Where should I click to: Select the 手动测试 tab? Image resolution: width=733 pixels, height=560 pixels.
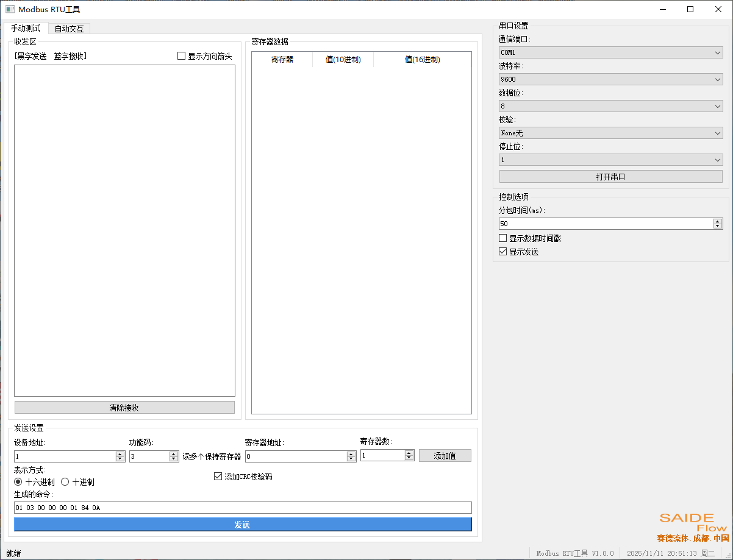[x=25, y=28]
